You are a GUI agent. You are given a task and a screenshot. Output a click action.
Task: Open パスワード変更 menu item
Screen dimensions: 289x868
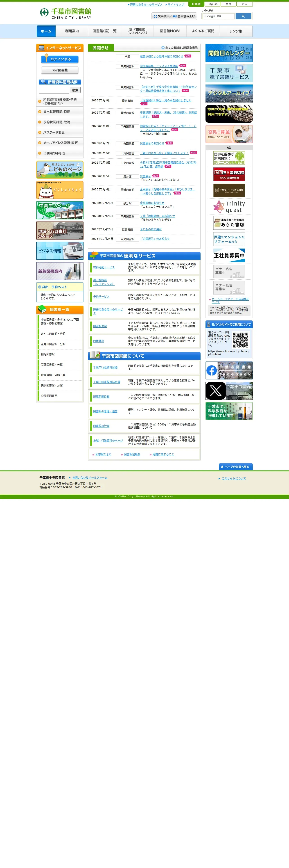60,132
